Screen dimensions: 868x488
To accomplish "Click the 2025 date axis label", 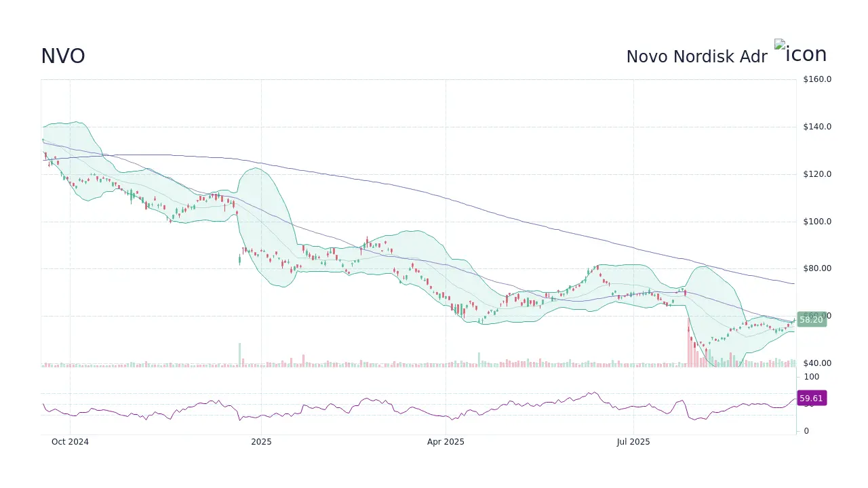I will coord(261,442).
